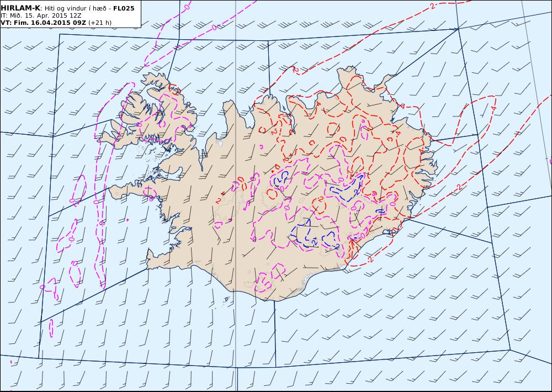Click the FL025 flight level label
552x392 pixels.
[124, 8]
